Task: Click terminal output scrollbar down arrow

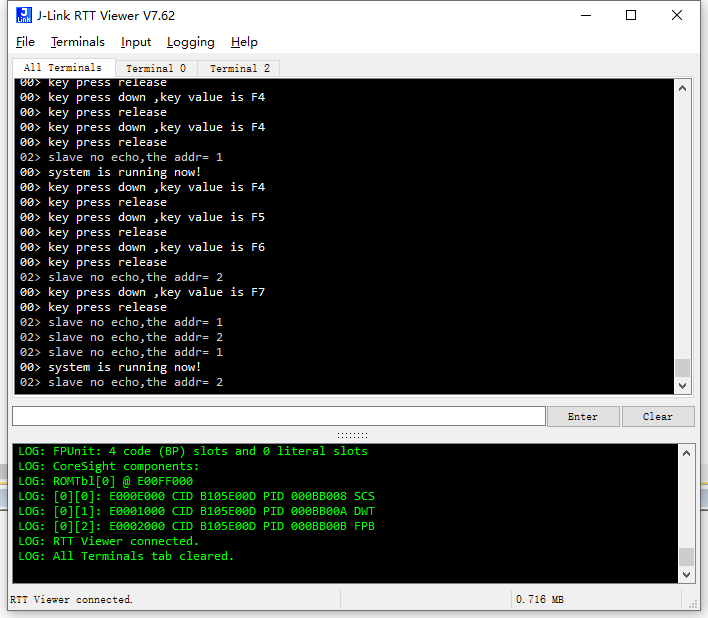Action: point(683,386)
